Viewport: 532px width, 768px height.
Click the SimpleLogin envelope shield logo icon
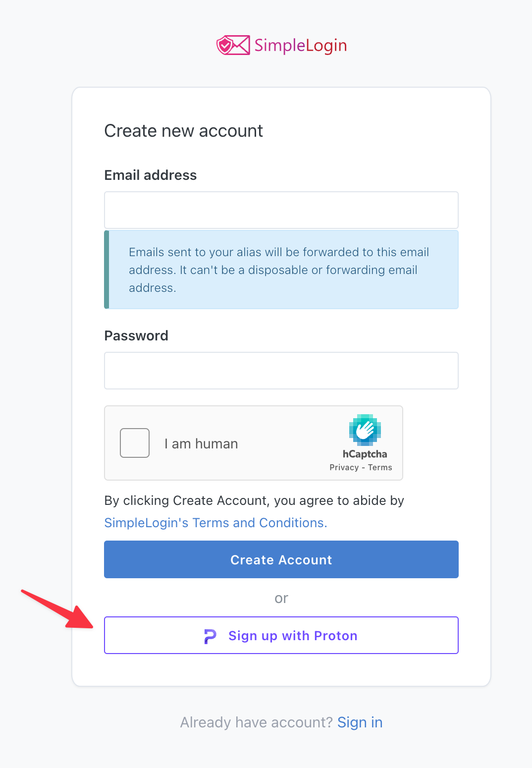[233, 45]
